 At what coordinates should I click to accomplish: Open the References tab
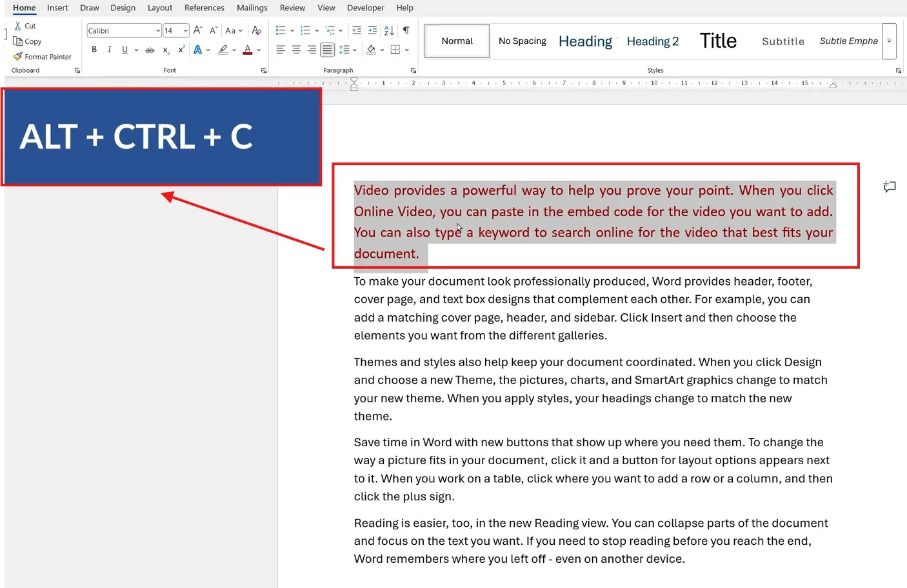(x=204, y=8)
